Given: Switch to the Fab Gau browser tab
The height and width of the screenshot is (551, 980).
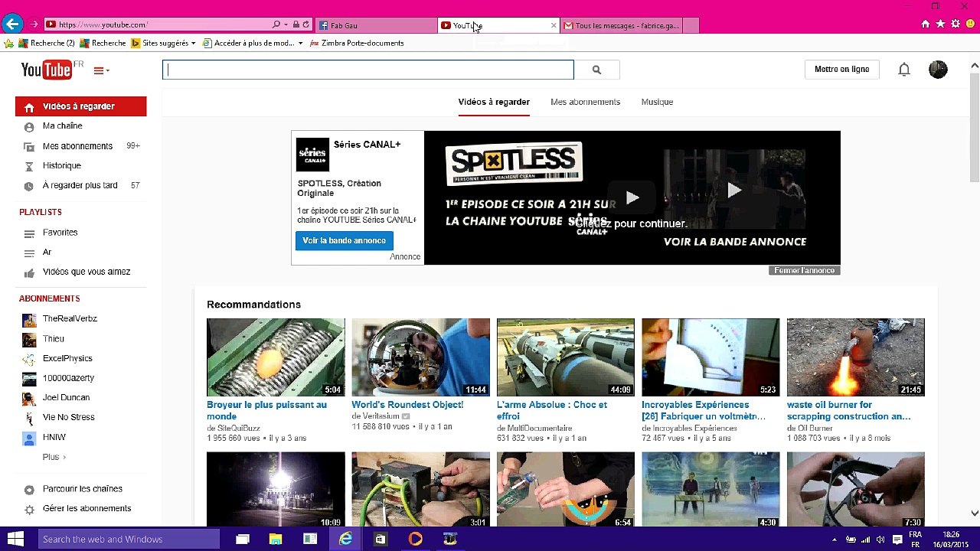Looking at the screenshot, I should [375, 25].
